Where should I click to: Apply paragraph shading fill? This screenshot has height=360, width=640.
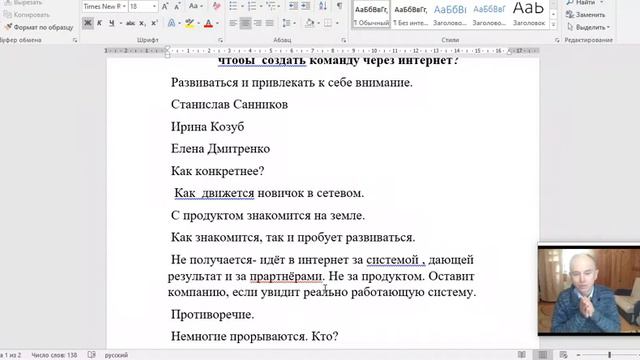pyautogui.click(x=310, y=23)
